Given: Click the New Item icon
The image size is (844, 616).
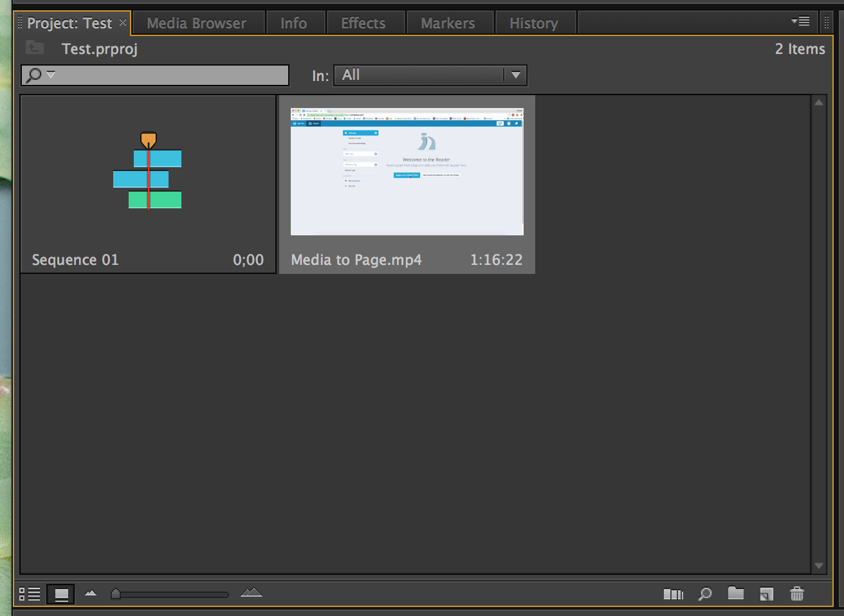Looking at the screenshot, I should (766, 594).
